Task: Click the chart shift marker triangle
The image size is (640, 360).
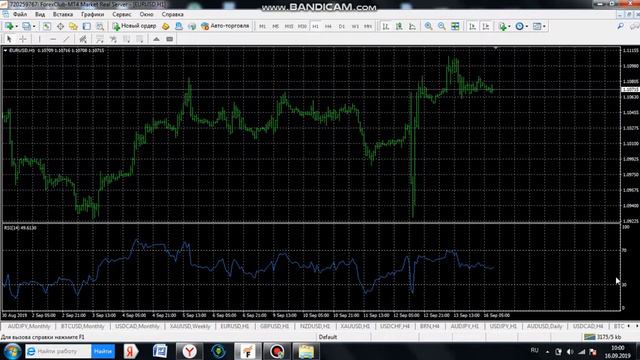Action: click(496, 48)
